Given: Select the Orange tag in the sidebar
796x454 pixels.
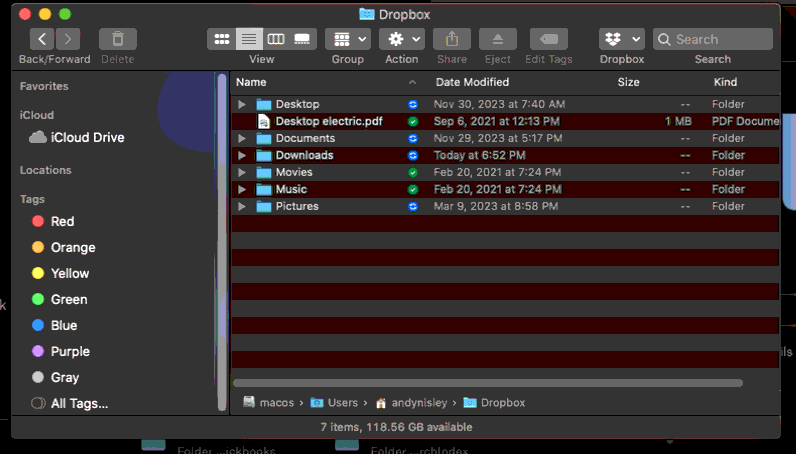Looking at the screenshot, I should (63, 247).
